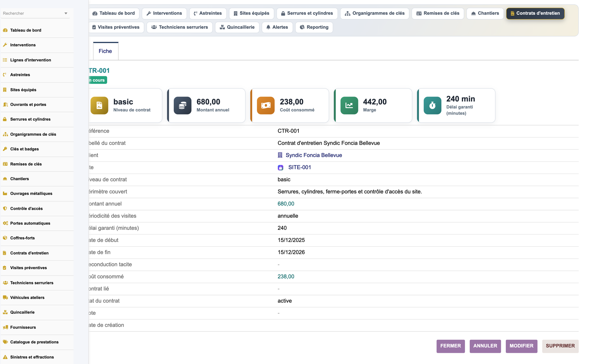Screen dimensions: 589x364
Task: Click the date de fin value 15/12/2026
Action: [x=291, y=252]
